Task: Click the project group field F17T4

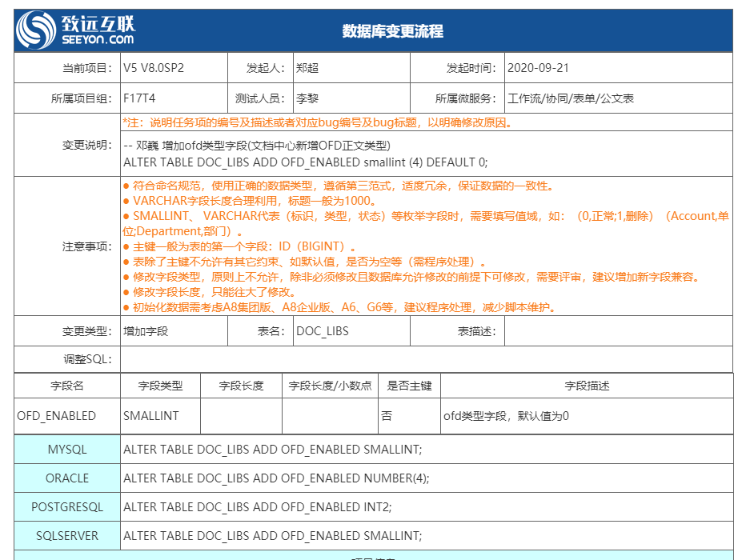Action: click(173, 98)
